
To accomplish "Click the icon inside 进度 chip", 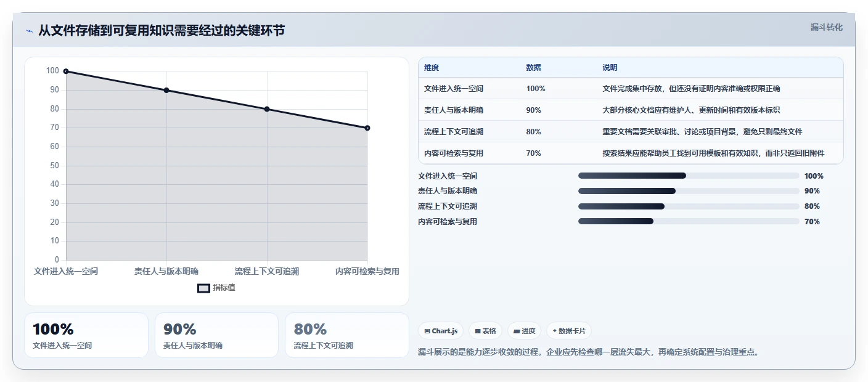I will coord(517,331).
